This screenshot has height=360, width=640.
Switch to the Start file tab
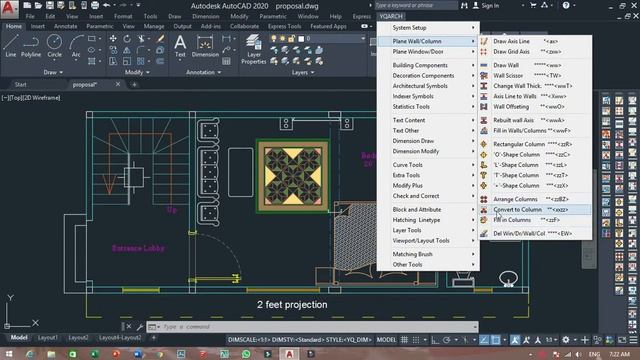coord(20,84)
